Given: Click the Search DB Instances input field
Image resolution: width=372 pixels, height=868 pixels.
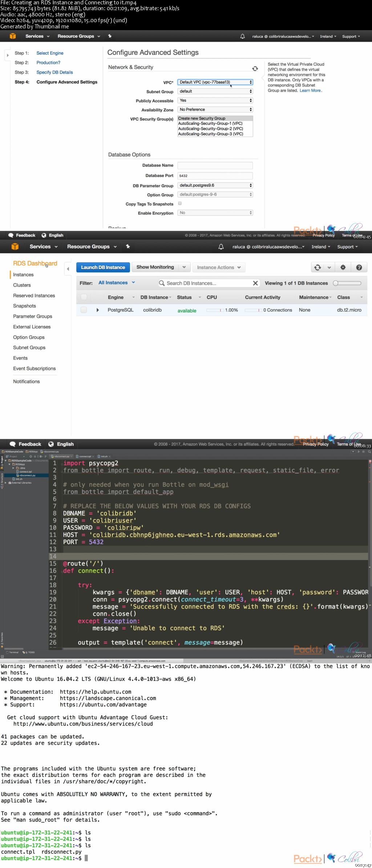Looking at the screenshot, I should click(209, 283).
